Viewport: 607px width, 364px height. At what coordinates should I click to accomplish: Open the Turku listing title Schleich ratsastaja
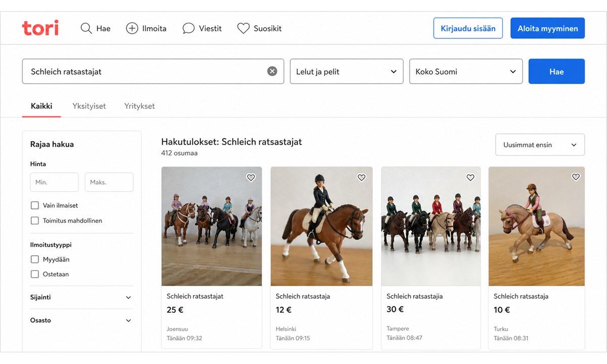tap(521, 296)
